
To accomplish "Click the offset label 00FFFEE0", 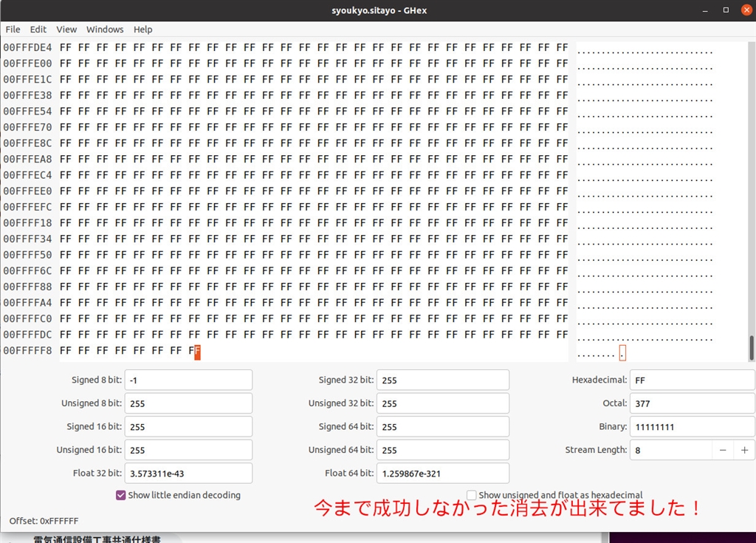I will point(27,191).
